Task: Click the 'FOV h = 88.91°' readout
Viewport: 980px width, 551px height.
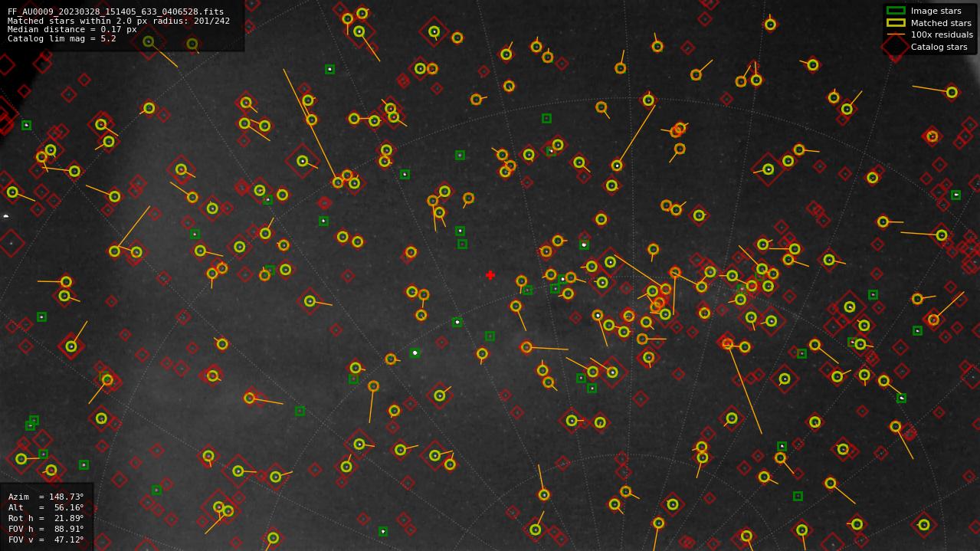Action: point(46,529)
